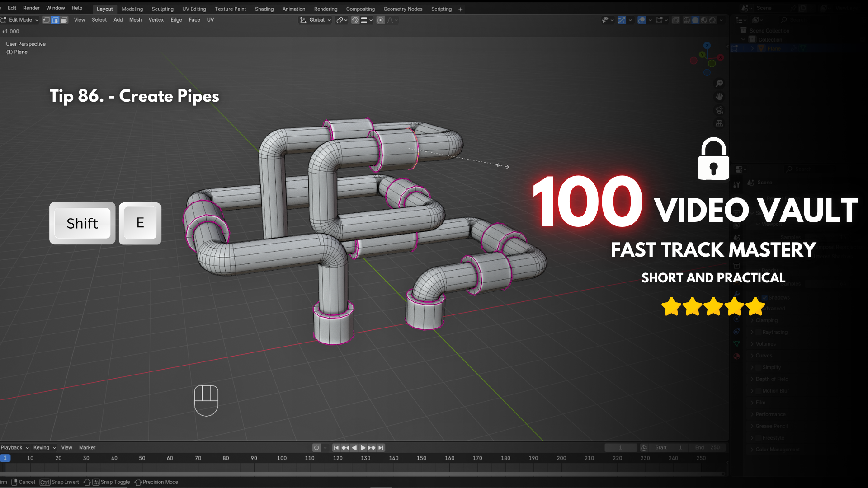This screenshot has height=488, width=868.
Task: Open Keying dropdown in timeline
Action: point(44,447)
